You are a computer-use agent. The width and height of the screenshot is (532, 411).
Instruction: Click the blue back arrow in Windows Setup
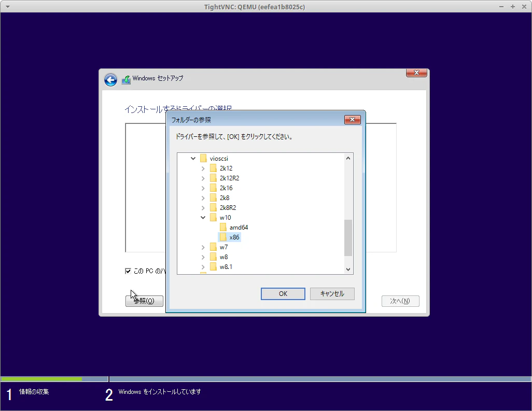click(110, 80)
